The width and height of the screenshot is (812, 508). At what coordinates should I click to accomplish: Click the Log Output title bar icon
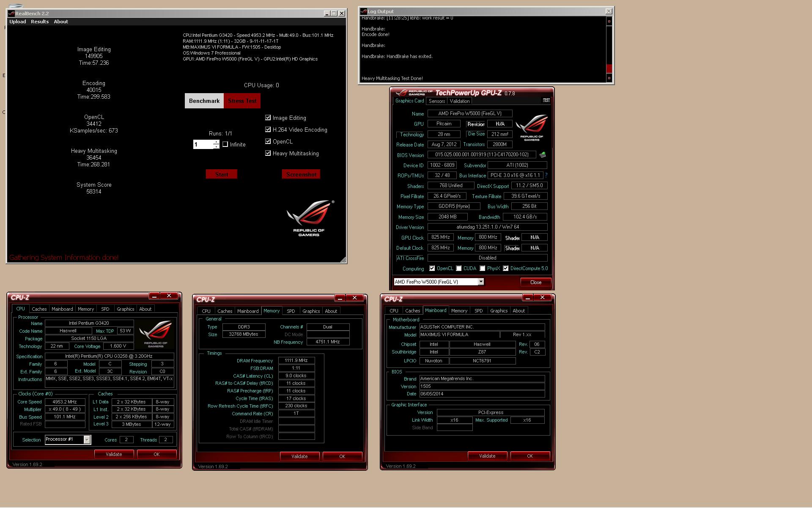click(x=363, y=11)
